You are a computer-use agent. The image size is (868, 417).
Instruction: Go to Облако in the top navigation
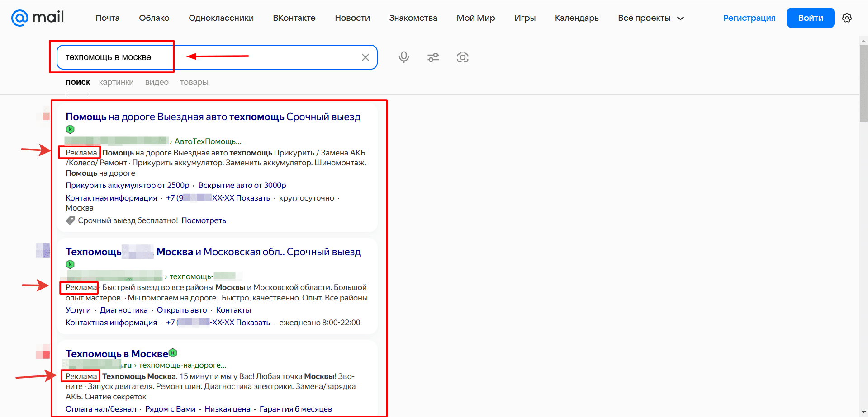154,18
